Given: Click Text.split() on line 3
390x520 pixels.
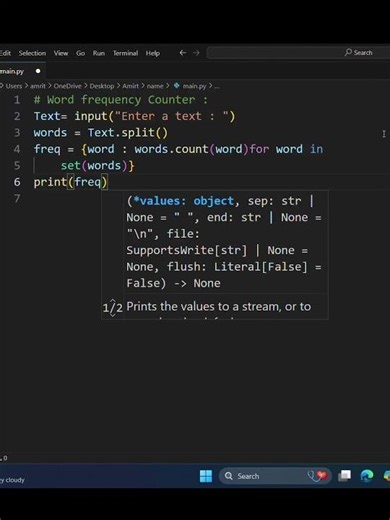Looking at the screenshot, I should pyautogui.click(x=128, y=133).
